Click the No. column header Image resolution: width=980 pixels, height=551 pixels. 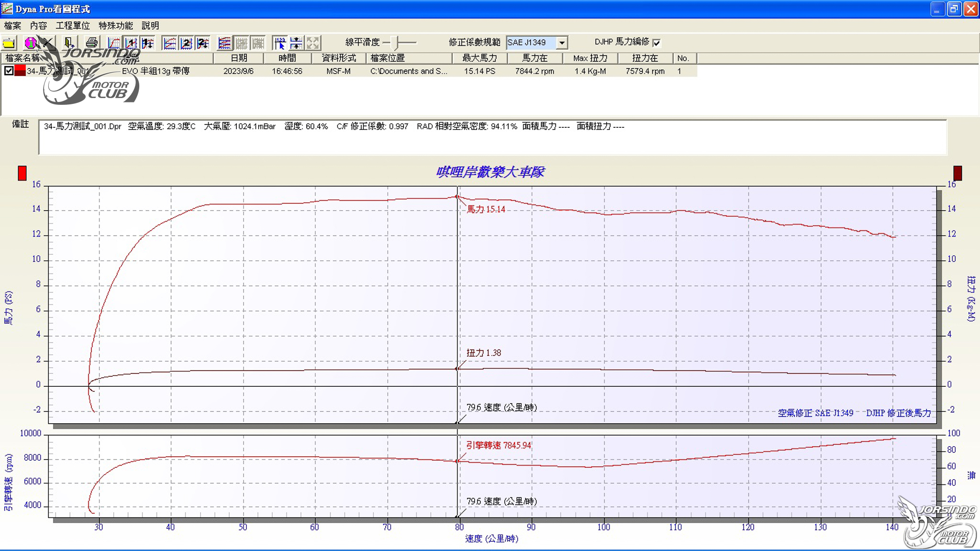[x=685, y=58]
